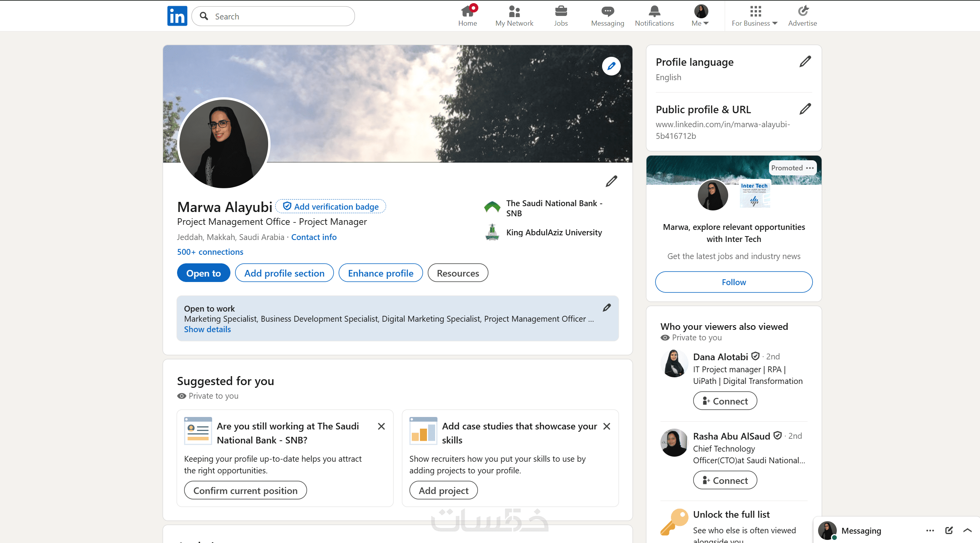Expand the Messaging chat panel chevron

pyautogui.click(x=968, y=531)
